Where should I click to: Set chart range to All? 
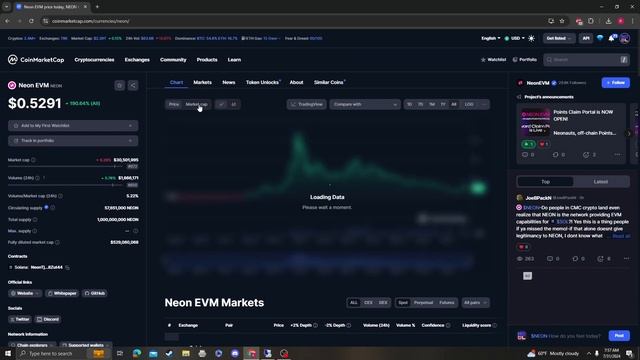point(454,104)
